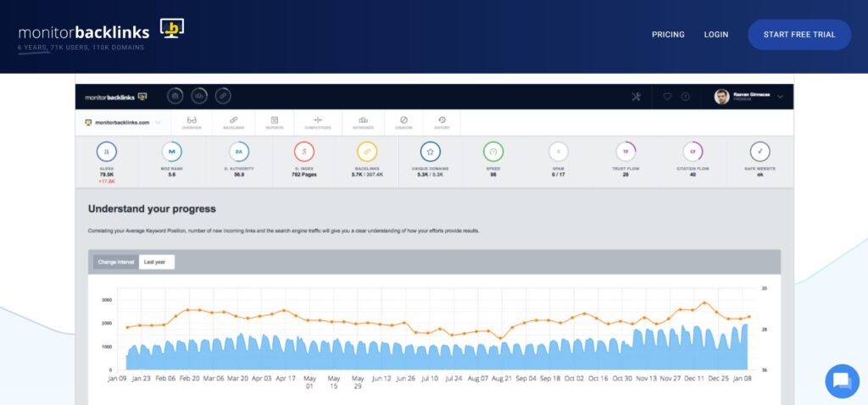Click the monitorbacklinks monitor logo icon in the site header
Screen dimensions: 868x405
coord(172,28)
